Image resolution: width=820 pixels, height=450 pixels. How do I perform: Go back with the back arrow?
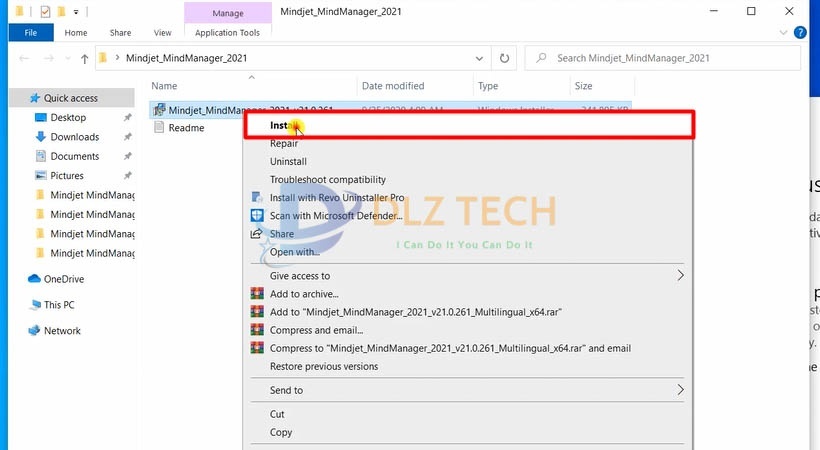24,58
